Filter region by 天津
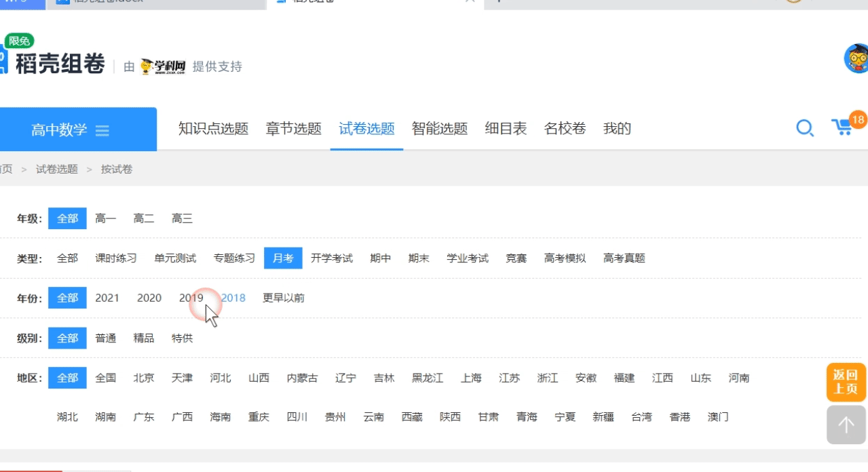Viewport: 868px width, 472px height. click(182, 378)
